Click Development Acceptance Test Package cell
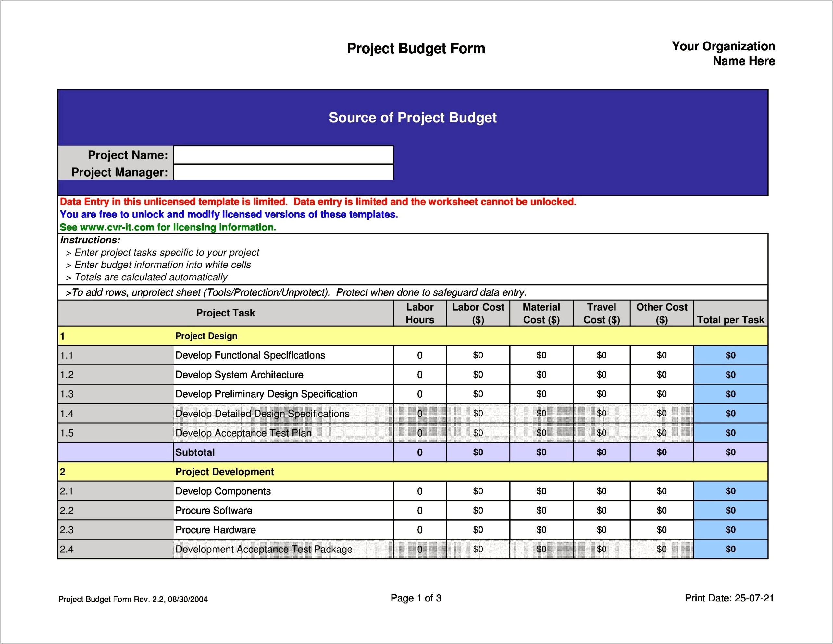Screen dimensions: 833x644 (283, 549)
